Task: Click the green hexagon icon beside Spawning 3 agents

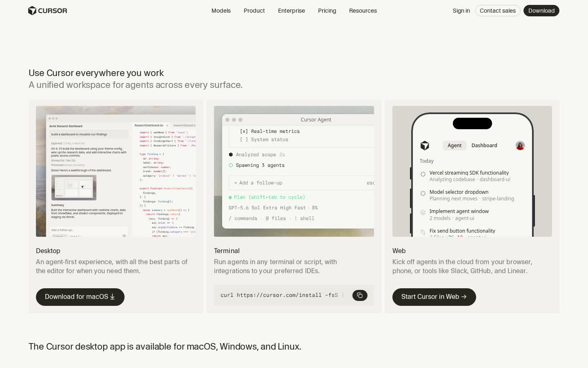Action: tap(231, 165)
